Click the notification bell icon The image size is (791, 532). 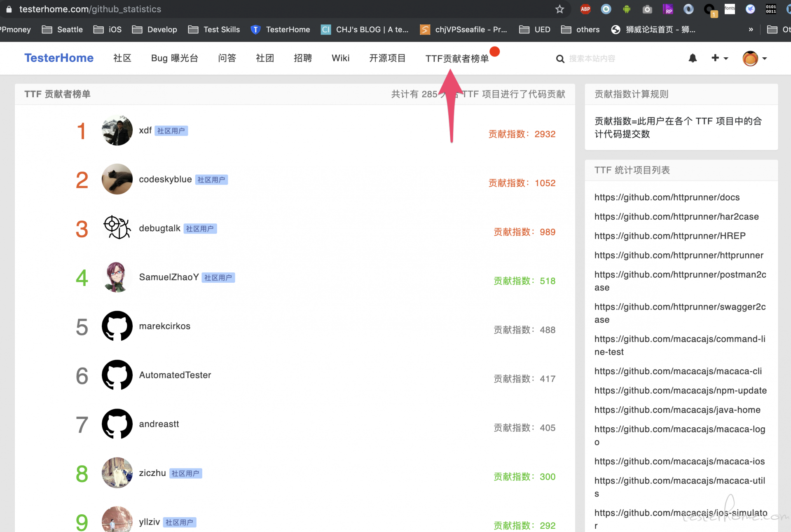pyautogui.click(x=693, y=58)
